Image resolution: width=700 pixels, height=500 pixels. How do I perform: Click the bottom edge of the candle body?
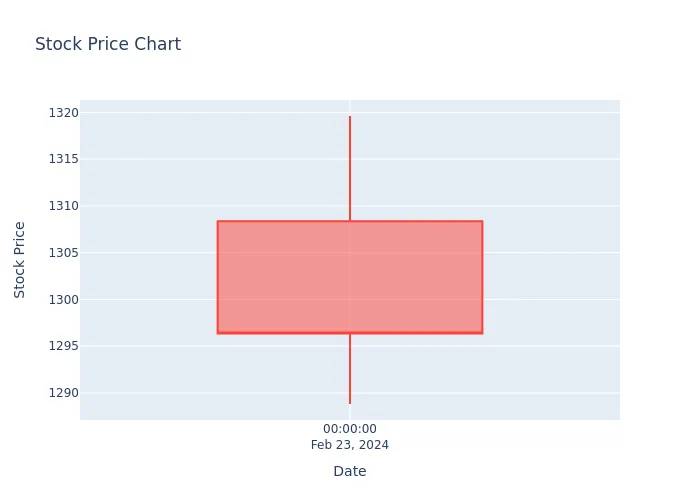click(x=350, y=333)
